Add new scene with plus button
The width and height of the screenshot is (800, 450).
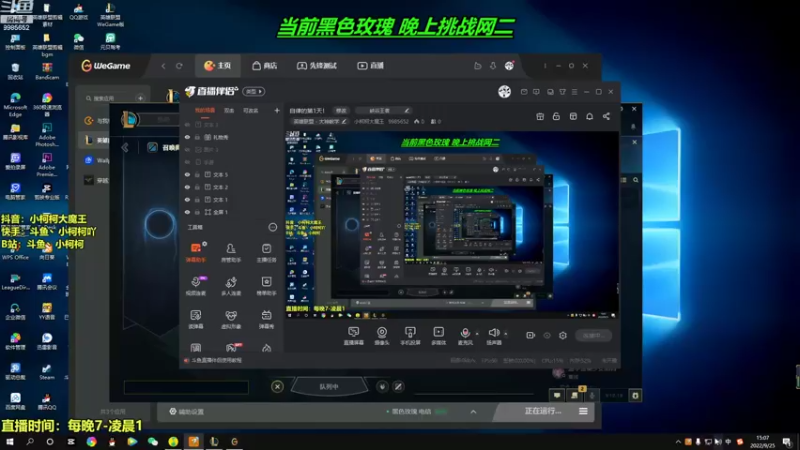coord(277,110)
